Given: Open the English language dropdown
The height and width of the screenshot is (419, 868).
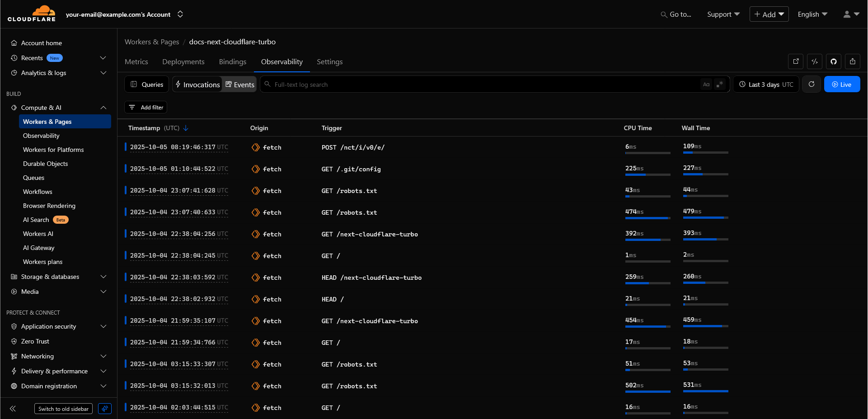Looking at the screenshot, I should pyautogui.click(x=812, y=14).
